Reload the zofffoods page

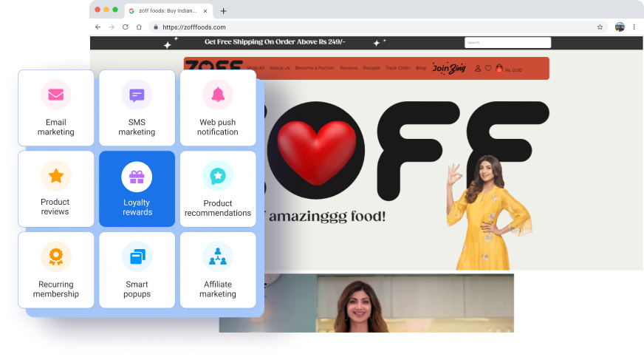126,27
